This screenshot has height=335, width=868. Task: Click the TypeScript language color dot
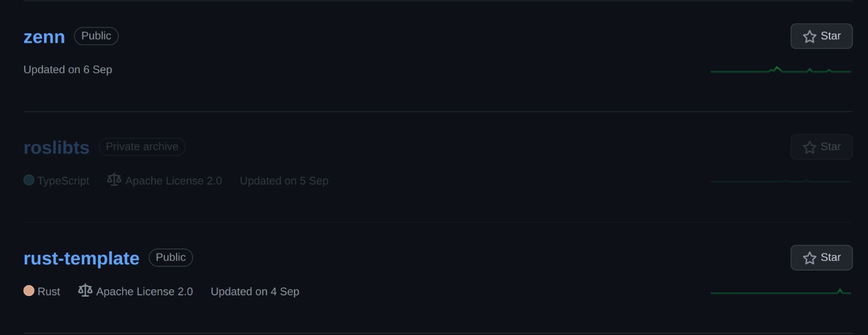click(29, 180)
